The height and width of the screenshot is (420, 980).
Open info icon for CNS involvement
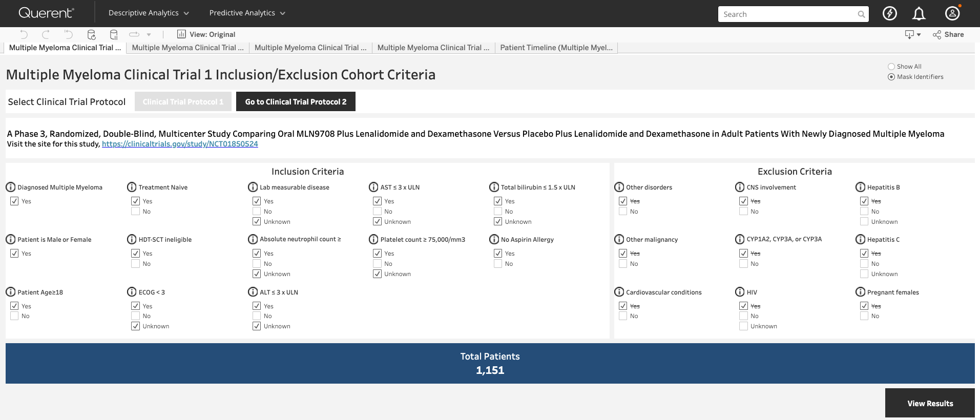pyautogui.click(x=740, y=187)
